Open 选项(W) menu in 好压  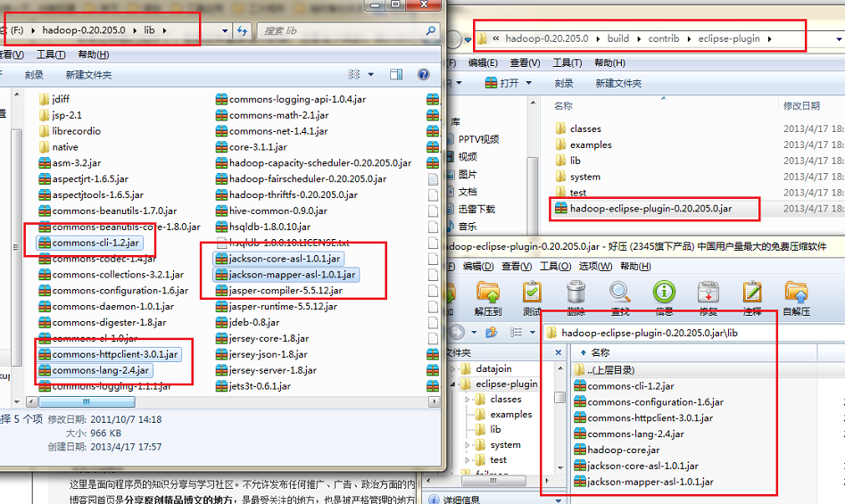595,266
